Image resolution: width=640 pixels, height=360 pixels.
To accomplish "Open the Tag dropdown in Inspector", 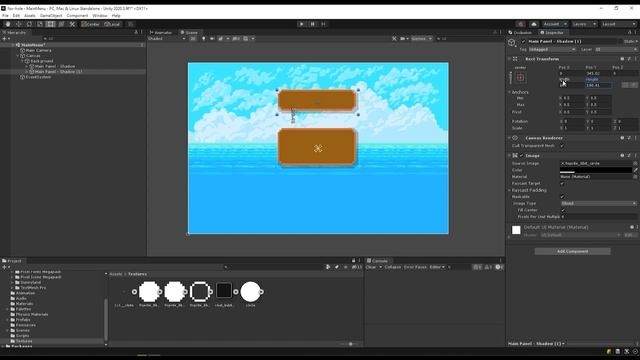I will (x=552, y=49).
